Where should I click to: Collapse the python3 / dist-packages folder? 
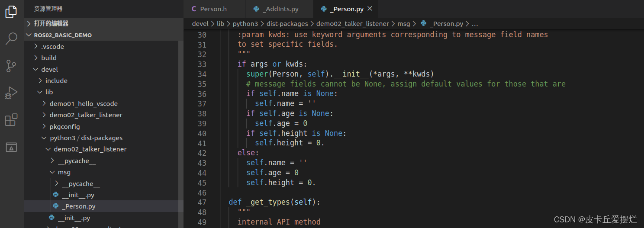coord(101,138)
